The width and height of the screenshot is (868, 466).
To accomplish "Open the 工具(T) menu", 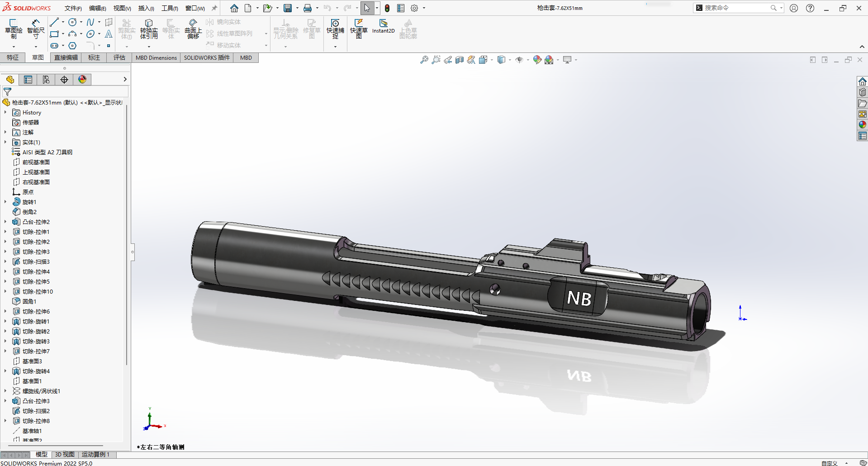I will coord(170,8).
